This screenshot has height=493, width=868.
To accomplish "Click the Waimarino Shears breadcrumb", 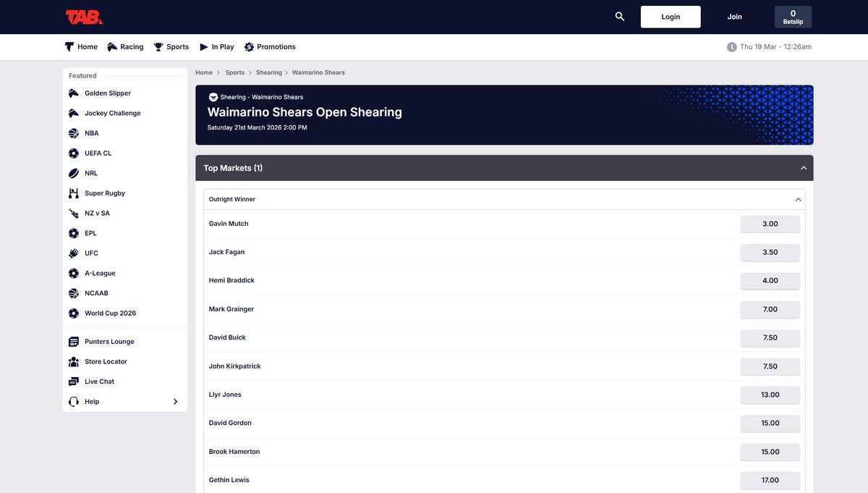I will pyautogui.click(x=318, y=72).
